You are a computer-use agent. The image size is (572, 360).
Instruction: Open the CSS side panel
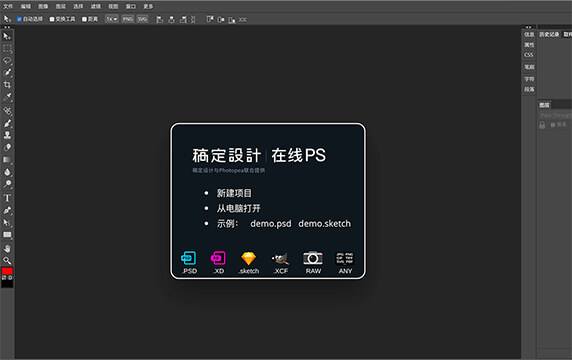[x=529, y=55]
